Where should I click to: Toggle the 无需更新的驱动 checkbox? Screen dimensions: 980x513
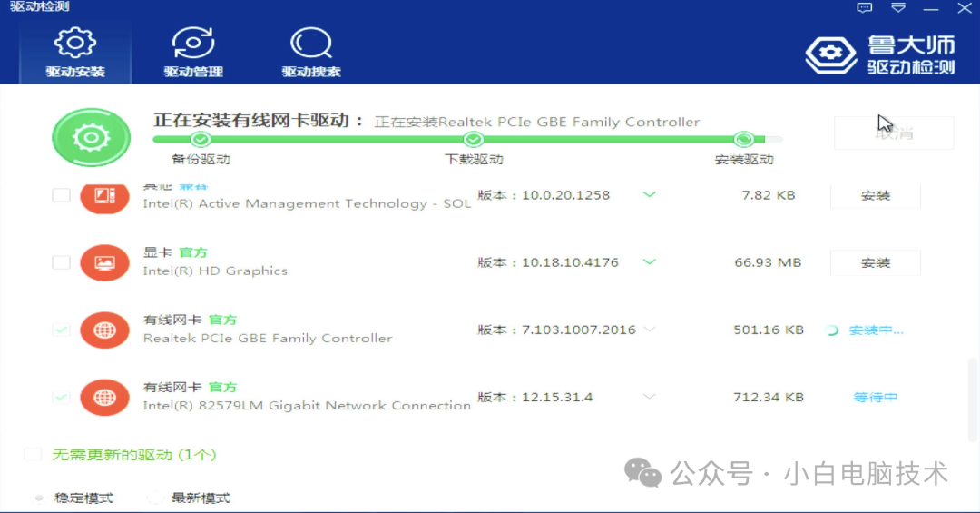(33, 455)
